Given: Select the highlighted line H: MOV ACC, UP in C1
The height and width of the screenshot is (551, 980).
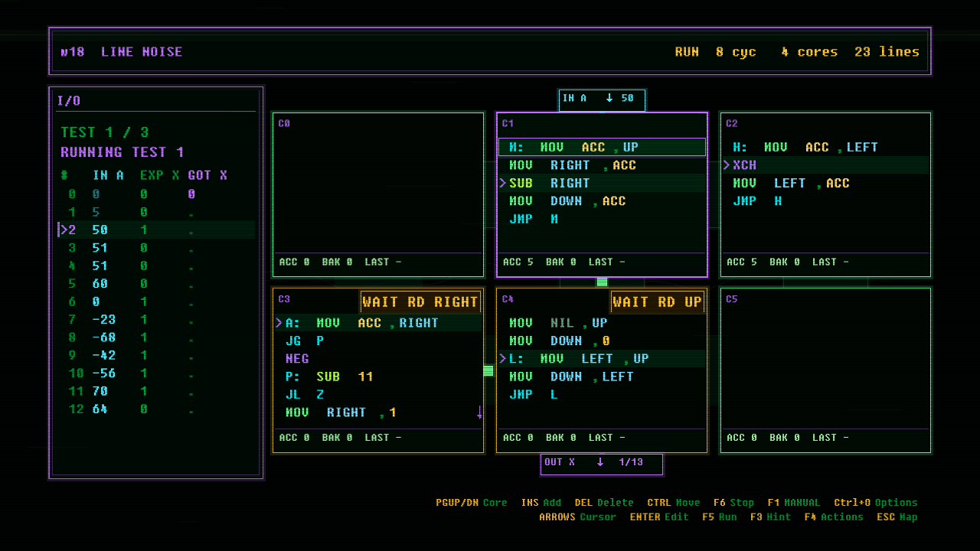Looking at the screenshot, I should click(602, 147).
